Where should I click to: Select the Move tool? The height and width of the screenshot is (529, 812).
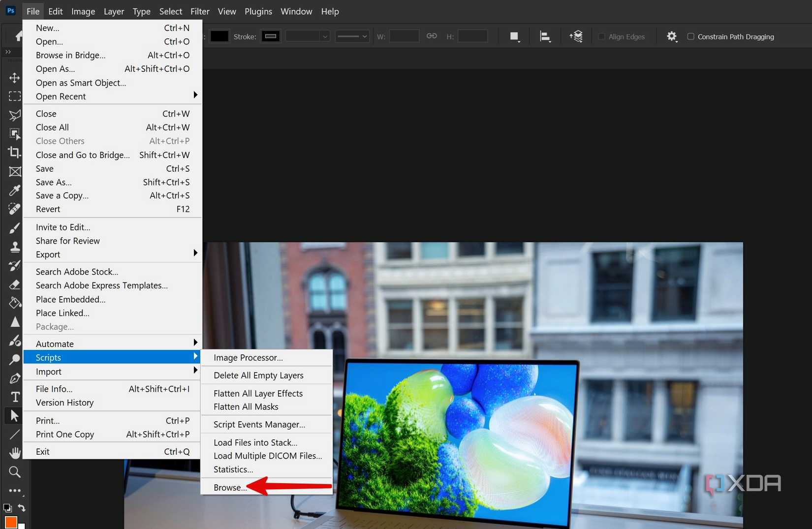click(x=14, y=78)
